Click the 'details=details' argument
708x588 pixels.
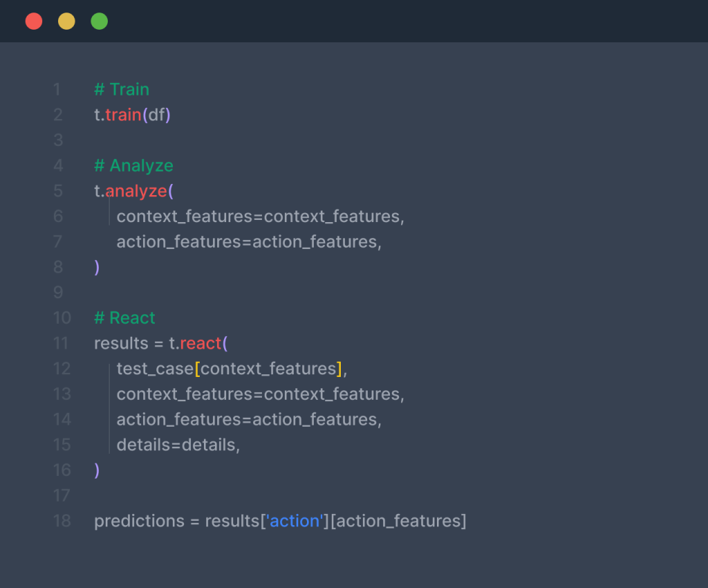click(x=178, y=445)
